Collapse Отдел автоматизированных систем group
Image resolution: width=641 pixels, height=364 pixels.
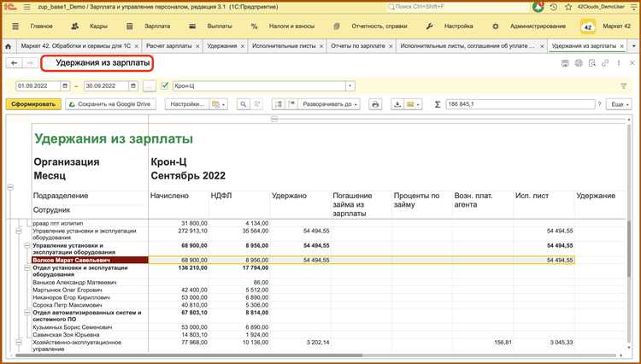tap(27, 313)
